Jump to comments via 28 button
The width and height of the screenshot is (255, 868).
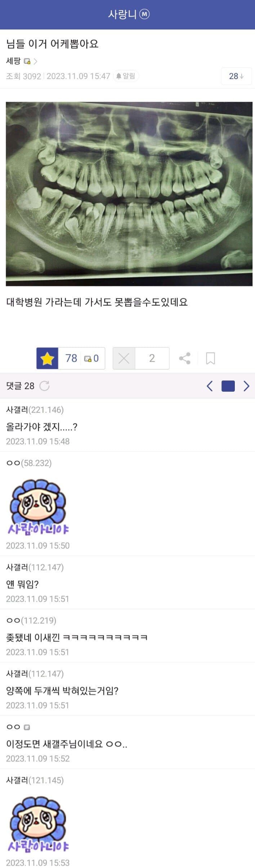(x=236, y=76)
